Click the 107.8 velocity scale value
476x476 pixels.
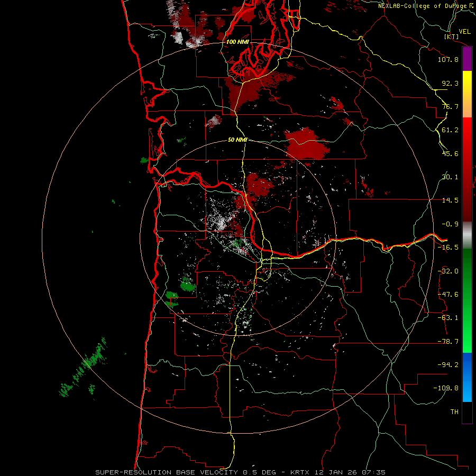448,59
